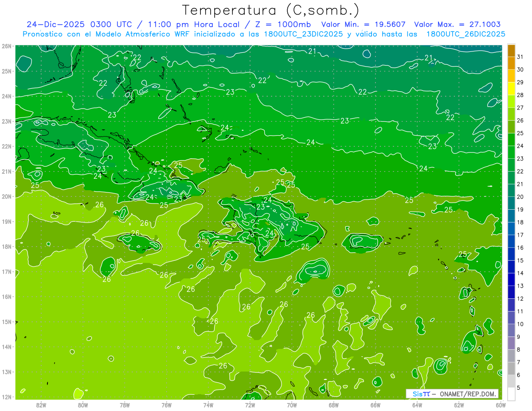
Task: Click latitude axis label "20N"
Action: tap(7, 196)
